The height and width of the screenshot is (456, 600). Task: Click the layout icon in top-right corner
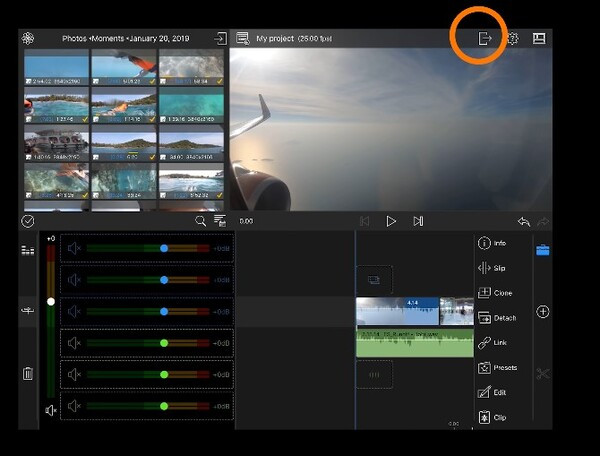point(539,38)
